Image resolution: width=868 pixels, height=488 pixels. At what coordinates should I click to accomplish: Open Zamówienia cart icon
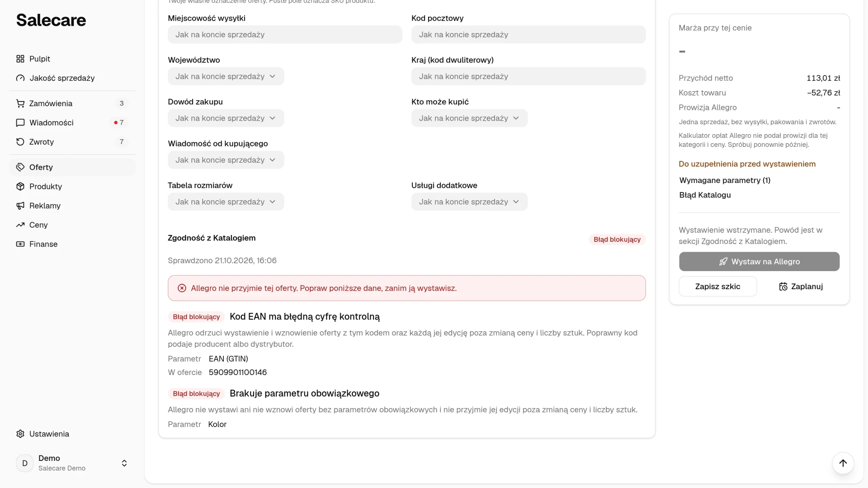(x=20, y=103)
